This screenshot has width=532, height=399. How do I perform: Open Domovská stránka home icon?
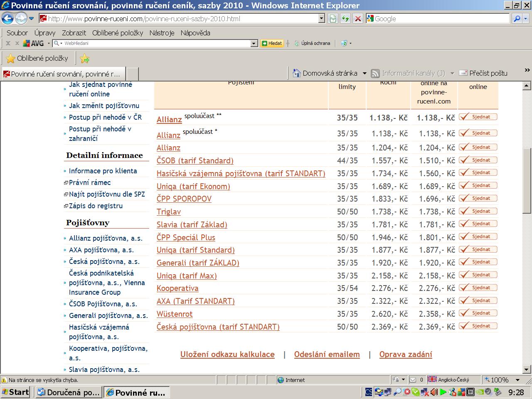(x=296, y=73)
